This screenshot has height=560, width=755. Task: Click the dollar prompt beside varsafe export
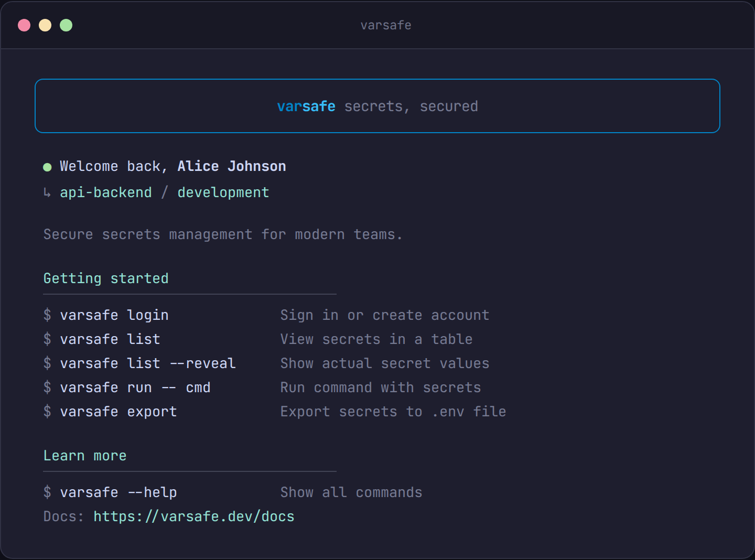point(47,412)
